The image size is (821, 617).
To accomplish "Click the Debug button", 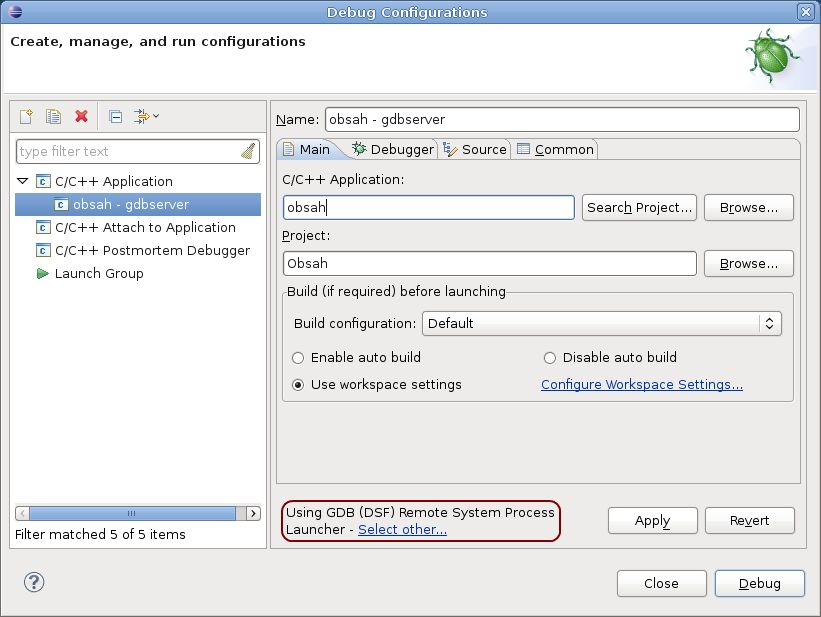I will (x=759, y=583).
